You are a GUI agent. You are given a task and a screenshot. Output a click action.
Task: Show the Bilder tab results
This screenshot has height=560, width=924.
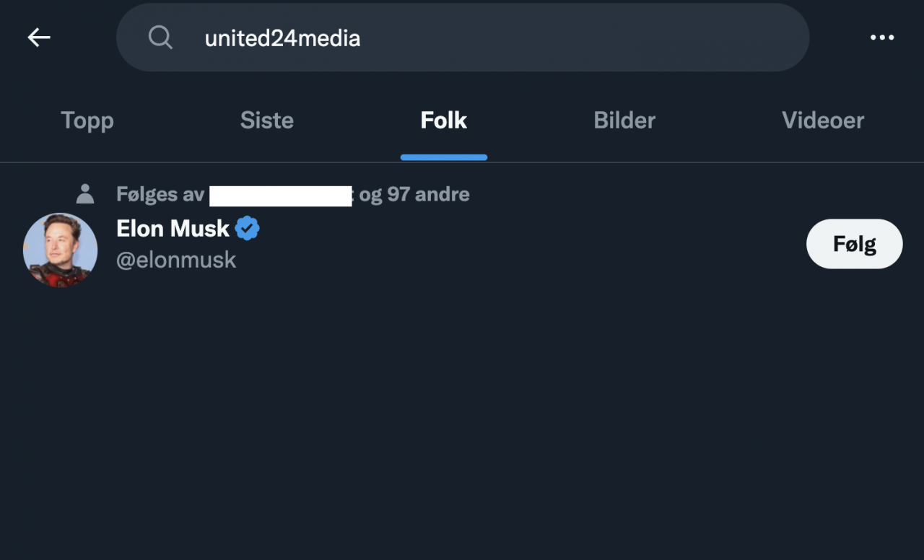click(624, 121)
